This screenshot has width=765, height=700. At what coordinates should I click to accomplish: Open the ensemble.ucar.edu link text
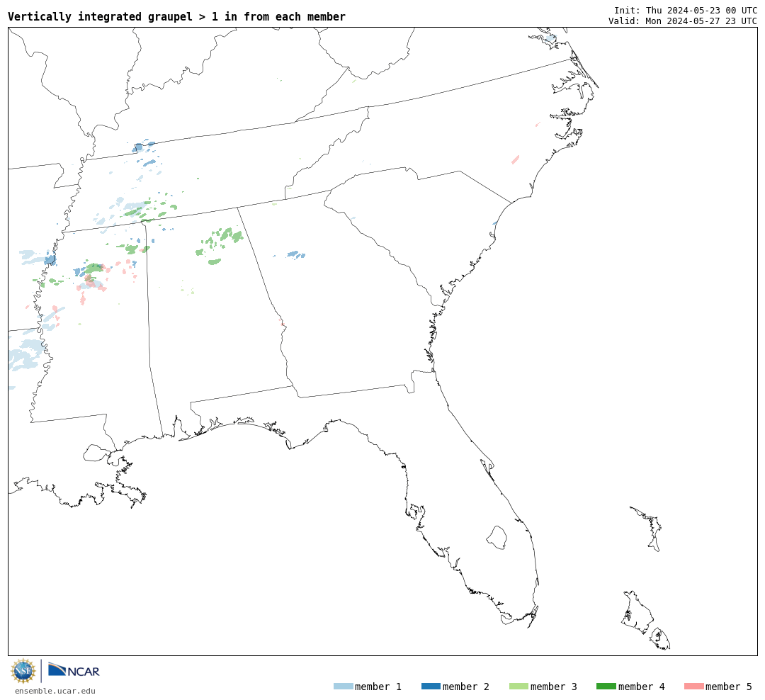(x=55, y=691)
